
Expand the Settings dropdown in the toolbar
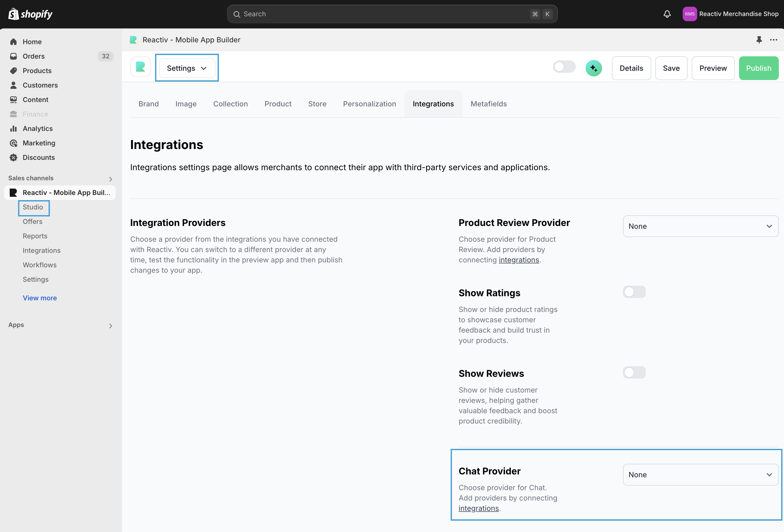[x=187, y=68]
